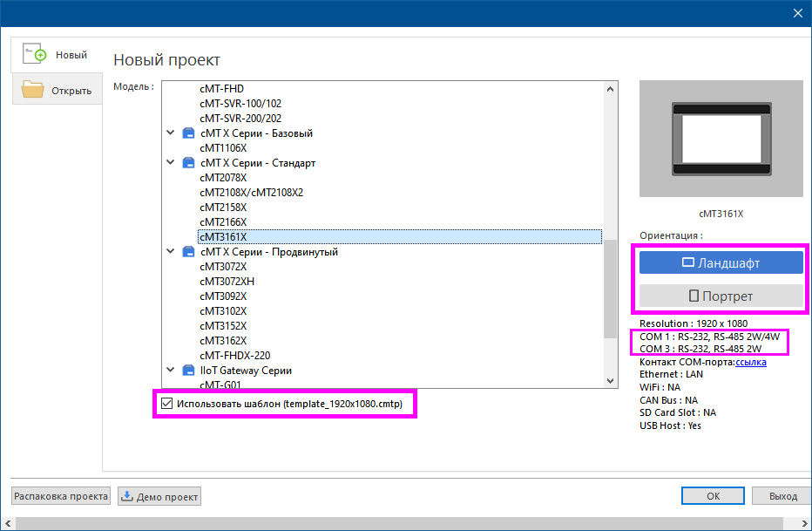This screenshot has width=812, height=531.
Task: Click the cMT X Серии - Продвинутый group icon
Action: [188, 252]
